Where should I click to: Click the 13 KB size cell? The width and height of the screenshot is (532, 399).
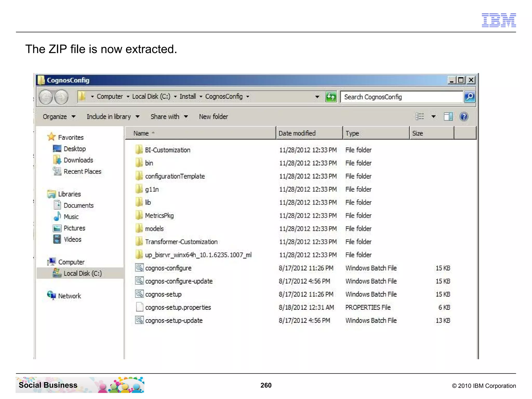tap(443, 320)
